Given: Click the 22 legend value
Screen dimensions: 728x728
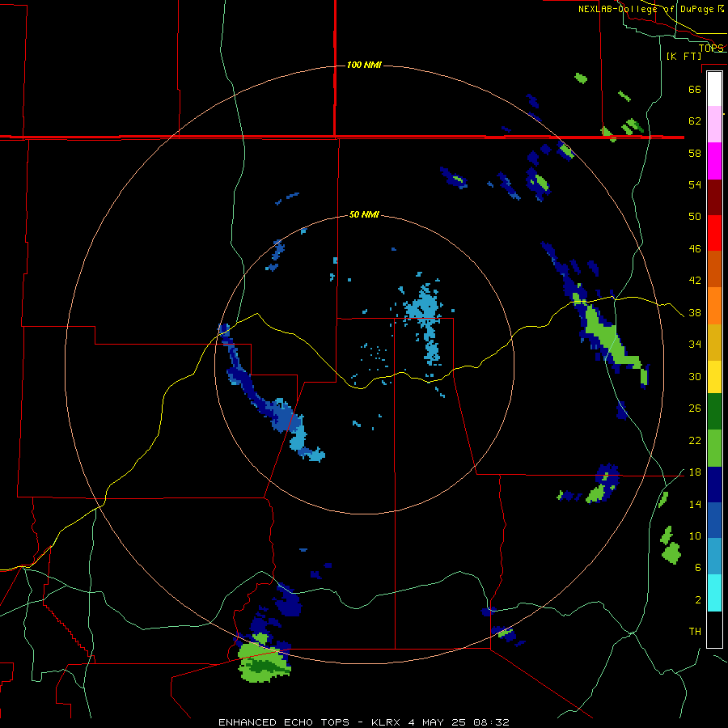Looking at the screenshot, I should (695, 440).
